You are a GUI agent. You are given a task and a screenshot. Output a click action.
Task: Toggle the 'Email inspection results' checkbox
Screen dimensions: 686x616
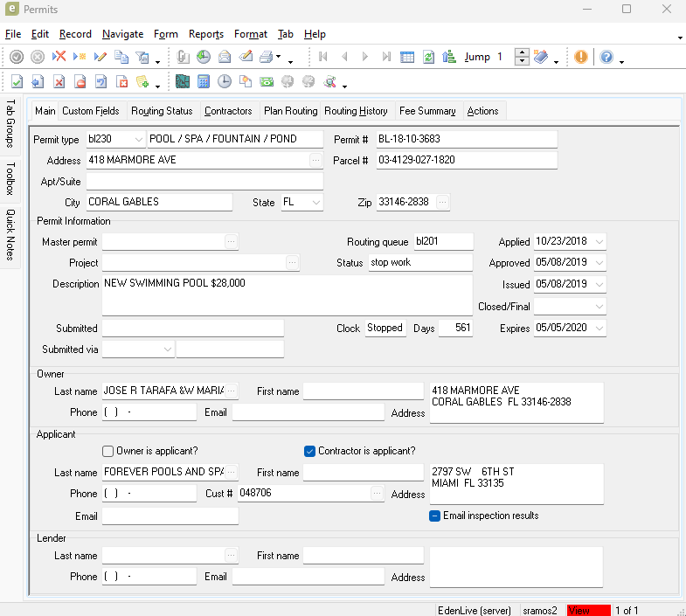pyautogui.click(x=434, y=516)
